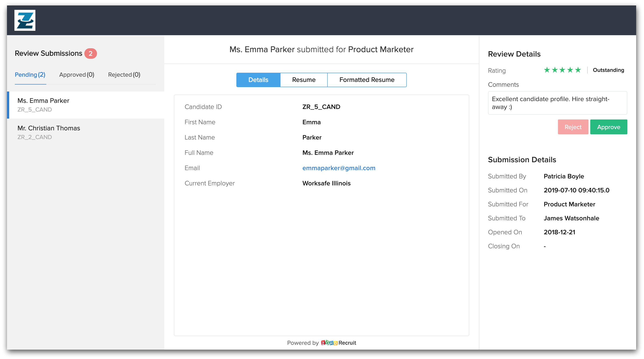The height and width of the screenshot is (359, 644).
Task: Select Mr. Christian Thomas submission
Action: [49, 132]
